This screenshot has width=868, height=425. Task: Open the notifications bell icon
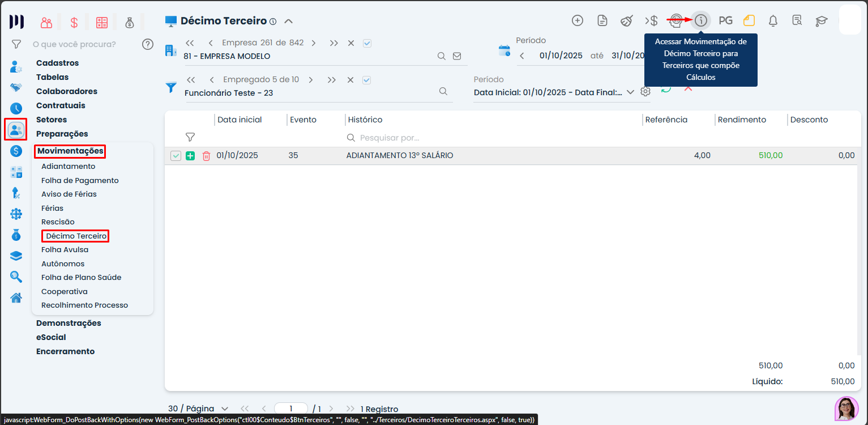773,21
